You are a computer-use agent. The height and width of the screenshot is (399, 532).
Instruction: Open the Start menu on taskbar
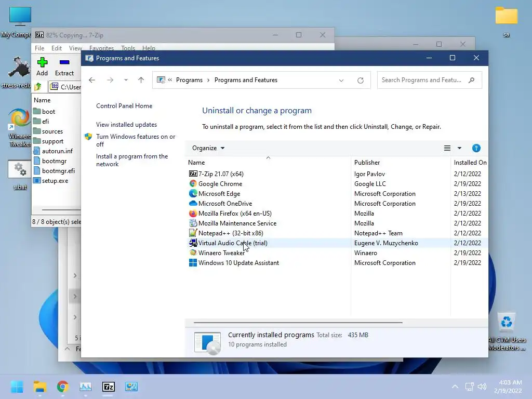17,387
